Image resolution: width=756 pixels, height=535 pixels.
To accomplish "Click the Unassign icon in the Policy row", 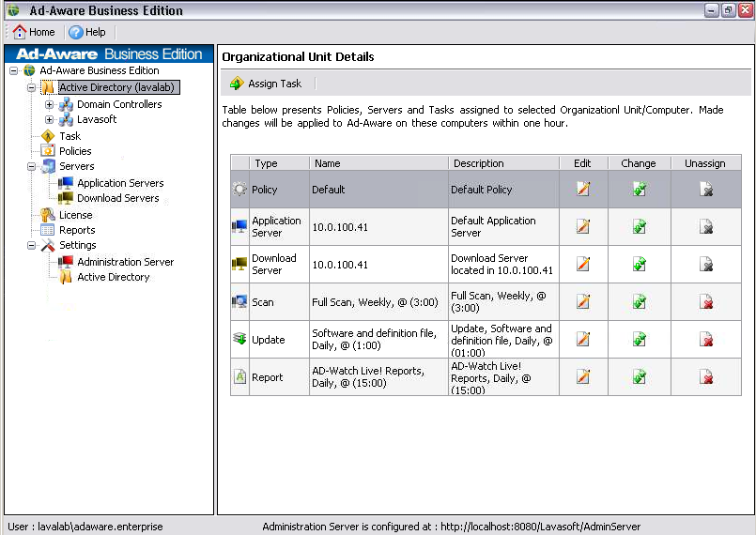I will click(706, 189).
